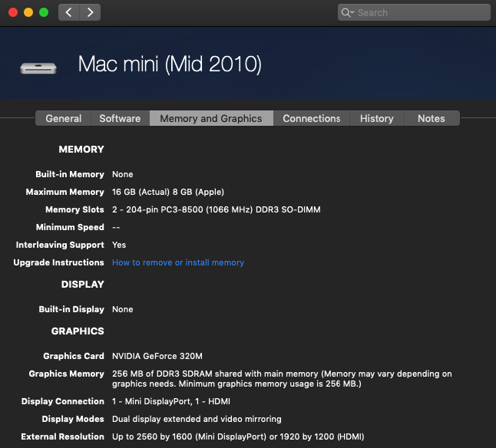This screenshot has width=496, height=448.
Task: Click the 'Maximum Memory' label
Action: click(x=64, y=192)
